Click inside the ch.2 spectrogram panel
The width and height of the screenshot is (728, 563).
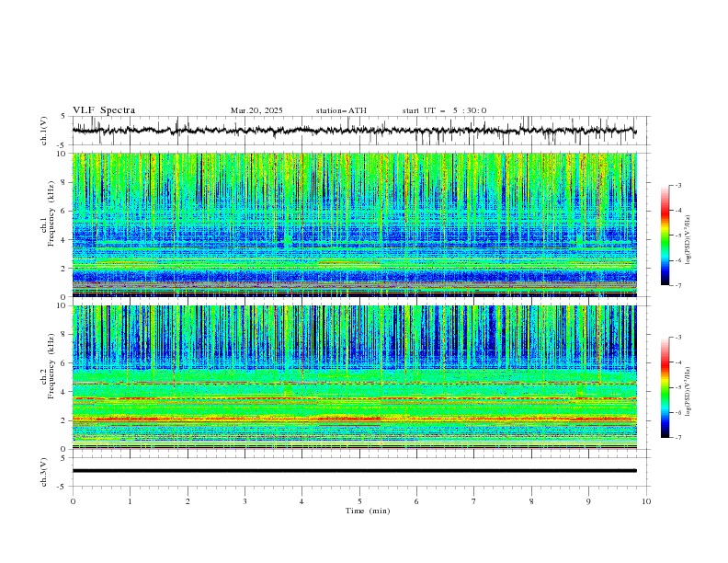[354, 377]
